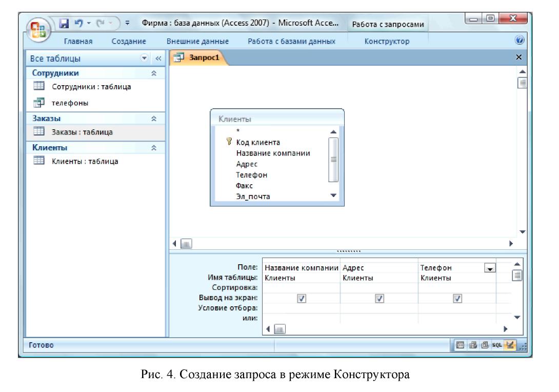Screen dimensions: 559x392
Task: Click query grid horizontal scrollbar thumb
Action: (279, 329)
